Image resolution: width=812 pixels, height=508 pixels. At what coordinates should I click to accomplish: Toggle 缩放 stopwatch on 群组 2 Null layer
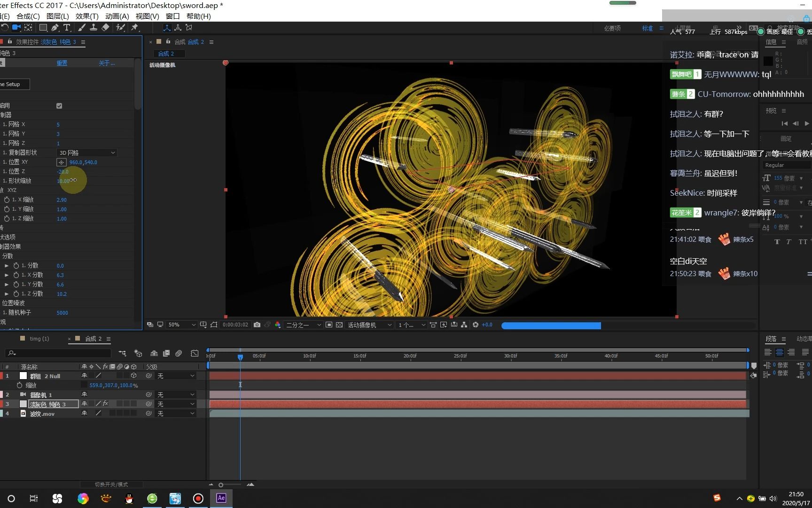(19, 385)
